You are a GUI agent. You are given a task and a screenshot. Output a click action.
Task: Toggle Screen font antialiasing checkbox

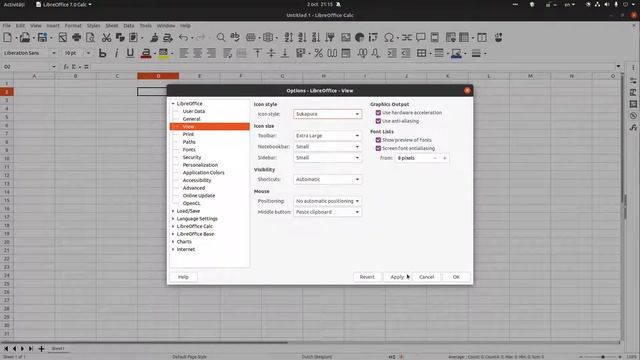pyautogui.click(x=378, y=149)
